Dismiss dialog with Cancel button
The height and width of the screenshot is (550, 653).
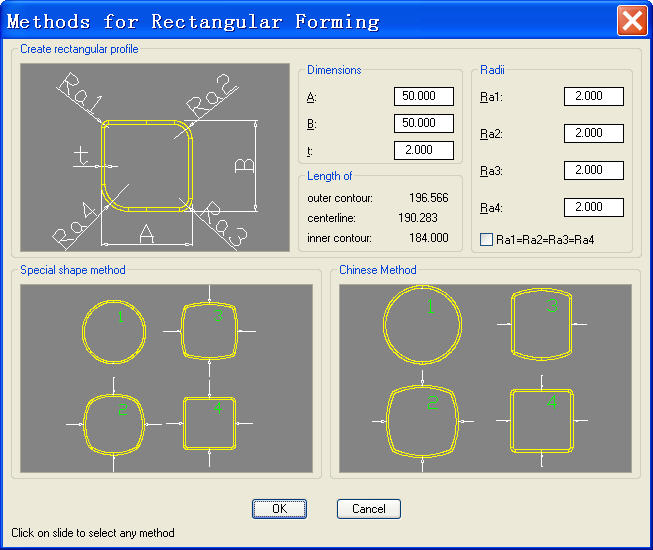click(x=369, y=509)
